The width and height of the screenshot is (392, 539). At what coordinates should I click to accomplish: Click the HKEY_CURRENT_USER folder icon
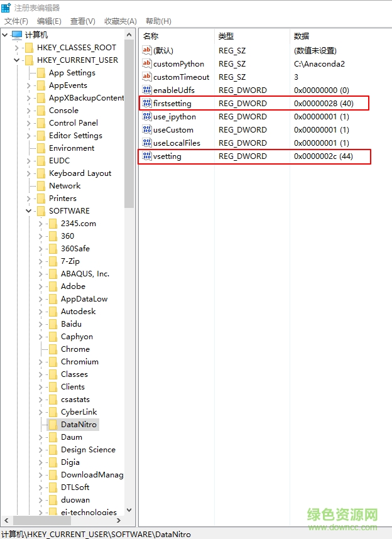point(30,60)
